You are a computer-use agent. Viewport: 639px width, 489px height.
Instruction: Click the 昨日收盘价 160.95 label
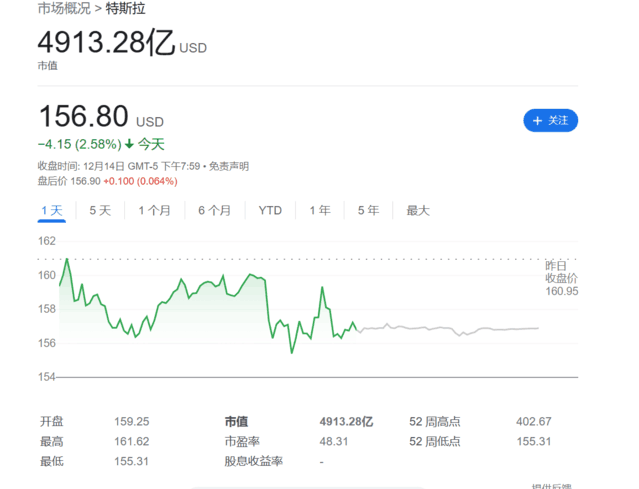click(x=562, y=278)
